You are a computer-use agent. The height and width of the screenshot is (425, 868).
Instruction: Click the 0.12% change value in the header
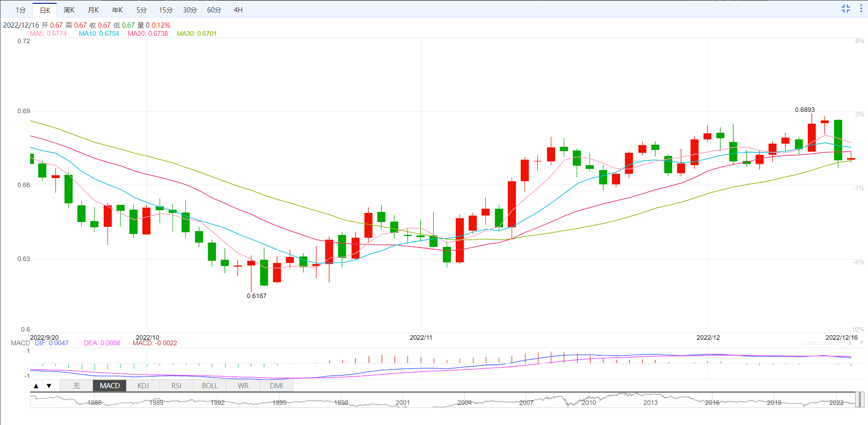click(161, 25)
